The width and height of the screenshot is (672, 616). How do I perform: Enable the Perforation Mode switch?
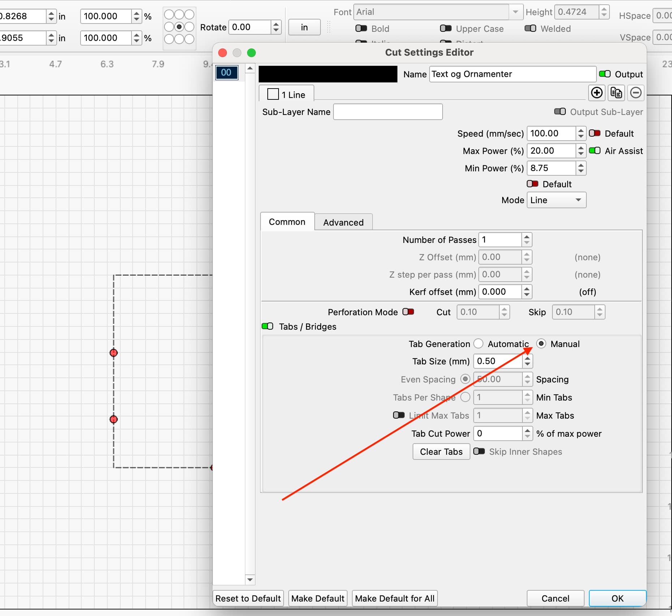pos(408,312)
